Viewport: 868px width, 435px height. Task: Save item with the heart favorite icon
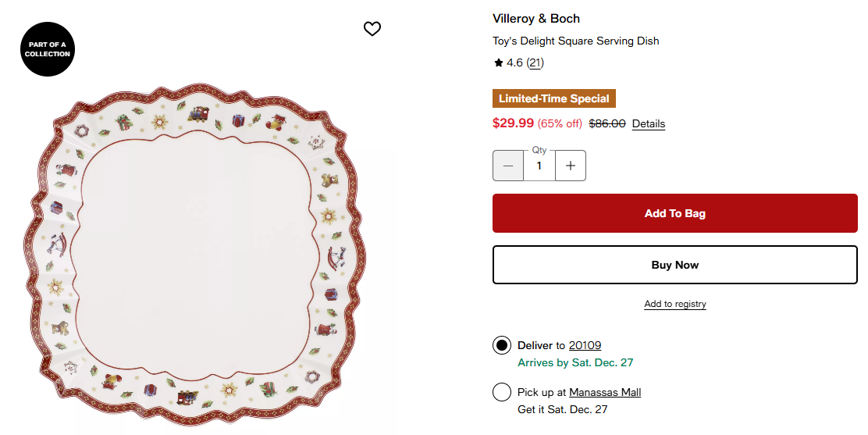[372, 29]
